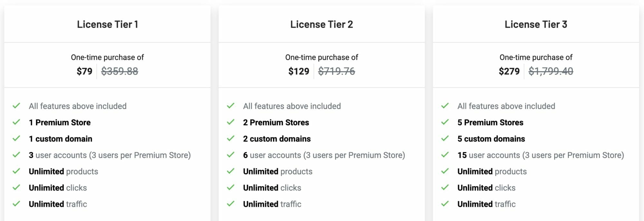Click checkmark next to 2 custom domains
This screenshot has width=644, height=221.
pos(231,139)
